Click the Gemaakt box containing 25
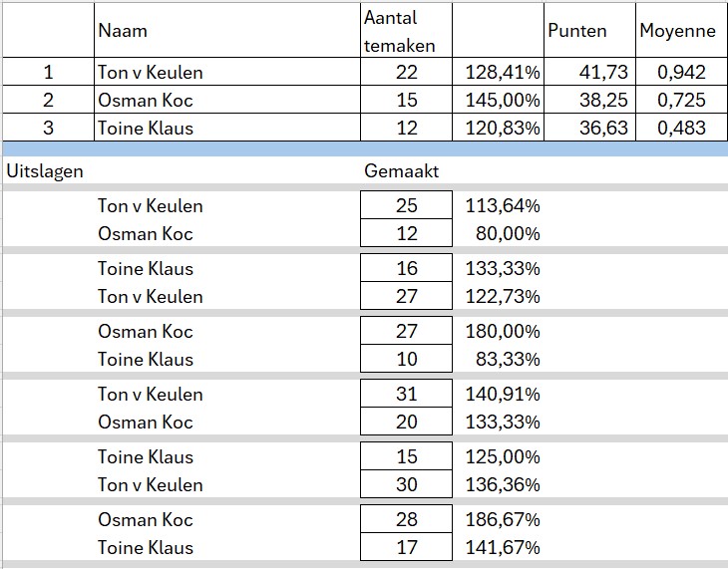The image size is (728, 569). pos(406,206)
